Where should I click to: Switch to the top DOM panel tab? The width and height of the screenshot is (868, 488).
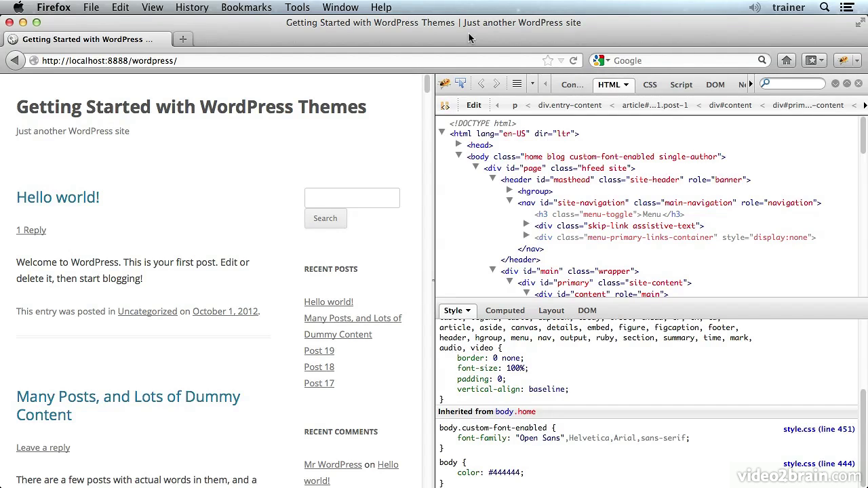(715, 85)
